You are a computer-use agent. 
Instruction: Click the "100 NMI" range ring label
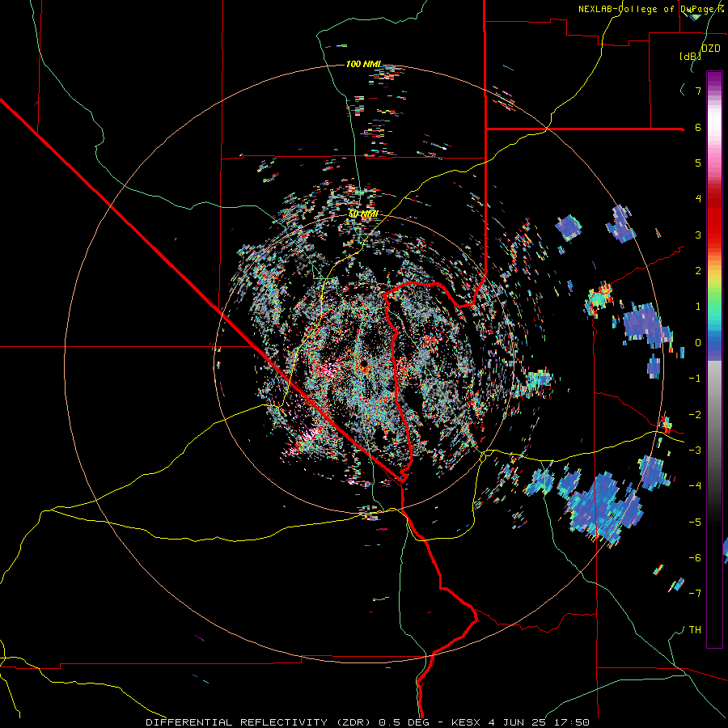click(363, 64)
